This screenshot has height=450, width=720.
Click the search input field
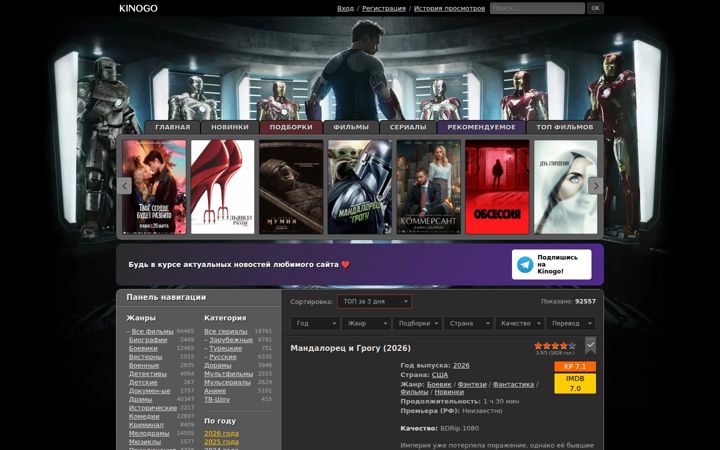point(537,8)
